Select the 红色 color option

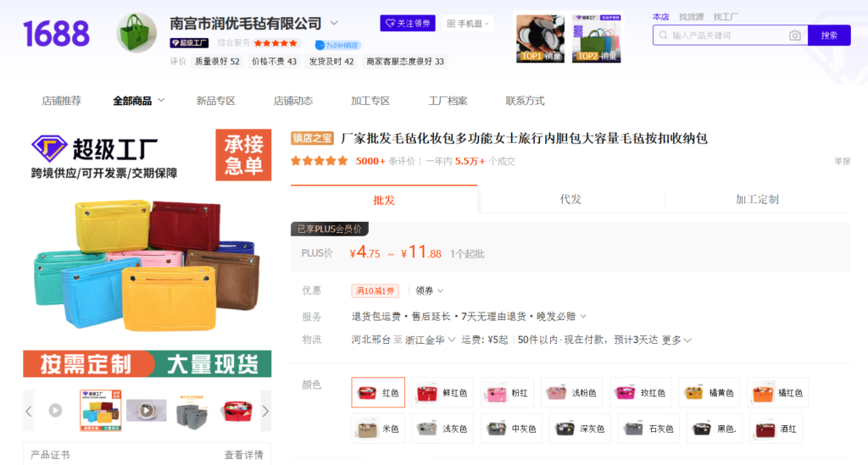pyautogui.click(x=378, y=393)
